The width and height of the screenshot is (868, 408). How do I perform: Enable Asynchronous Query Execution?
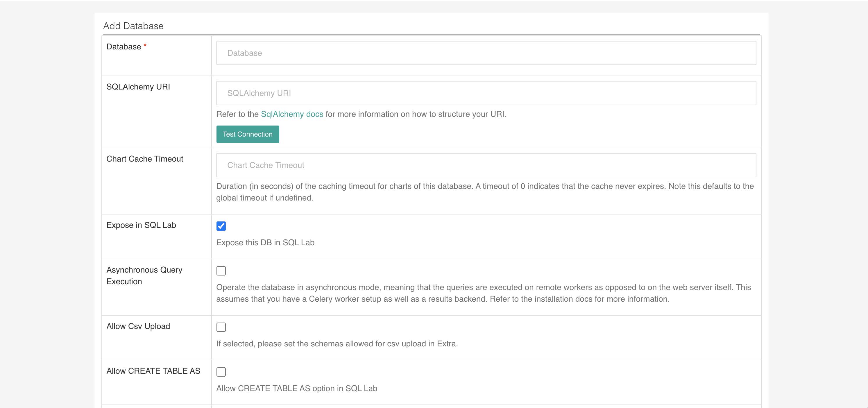click(221, 271)
